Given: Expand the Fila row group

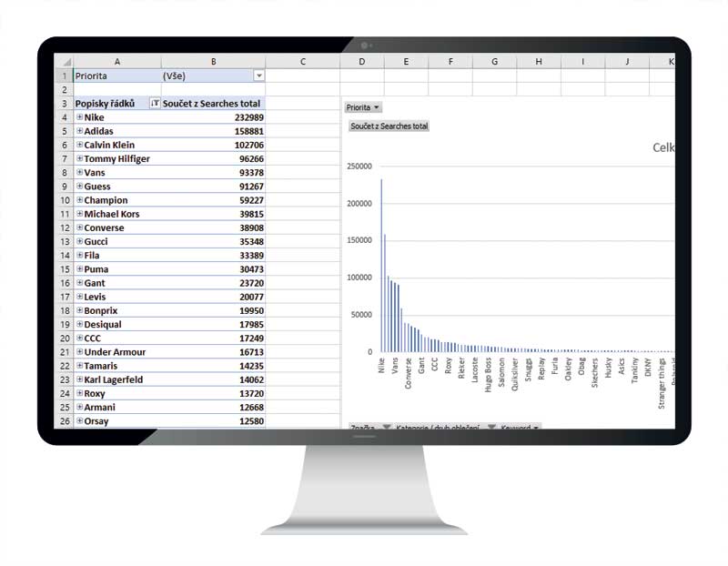Looking at the screenshot, I should coord(79,255).
